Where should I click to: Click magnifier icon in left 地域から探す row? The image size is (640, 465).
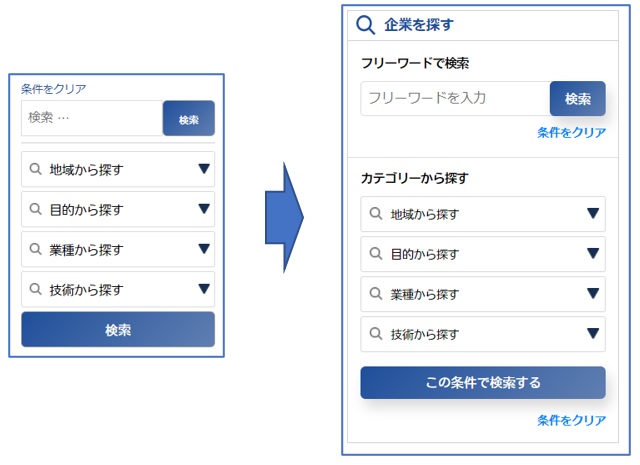[36, 169]
